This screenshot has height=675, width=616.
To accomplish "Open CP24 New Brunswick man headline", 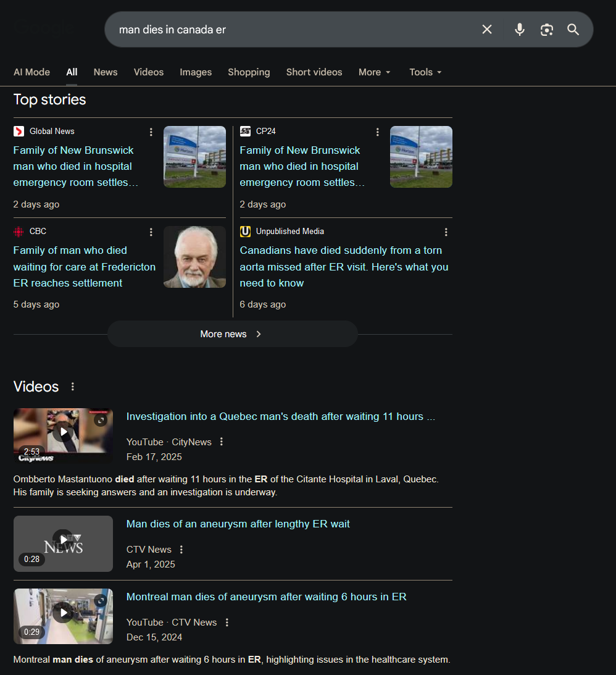I will coord(302,166).
